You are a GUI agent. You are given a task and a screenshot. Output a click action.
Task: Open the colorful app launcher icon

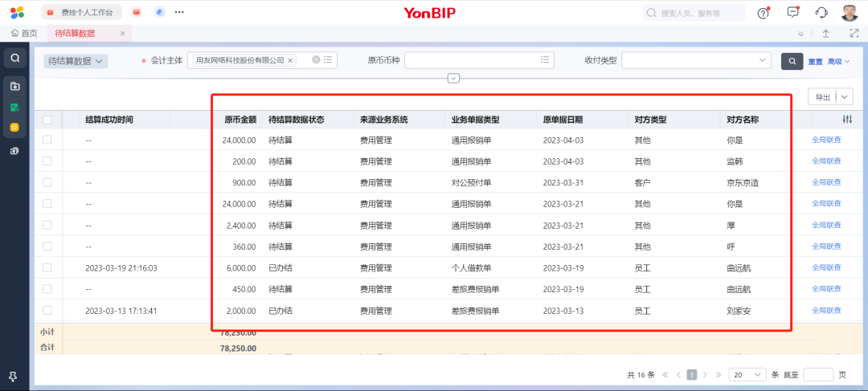[17, 12]
